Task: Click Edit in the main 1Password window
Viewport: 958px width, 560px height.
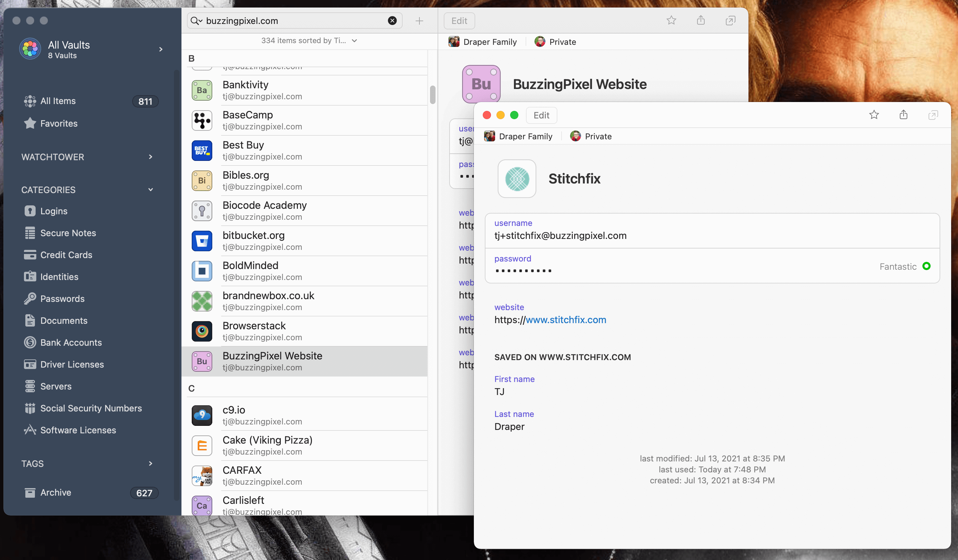Action: [459, 21]
